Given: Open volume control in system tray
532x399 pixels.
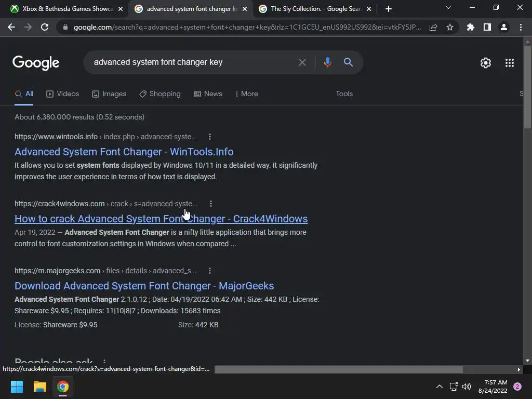Looking at the screenshot, I should (467, 387).
